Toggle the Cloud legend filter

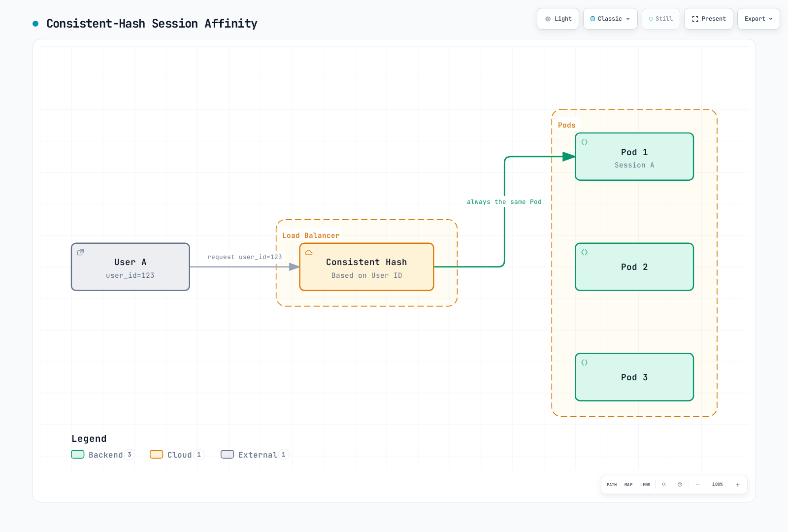coord(177,455)
